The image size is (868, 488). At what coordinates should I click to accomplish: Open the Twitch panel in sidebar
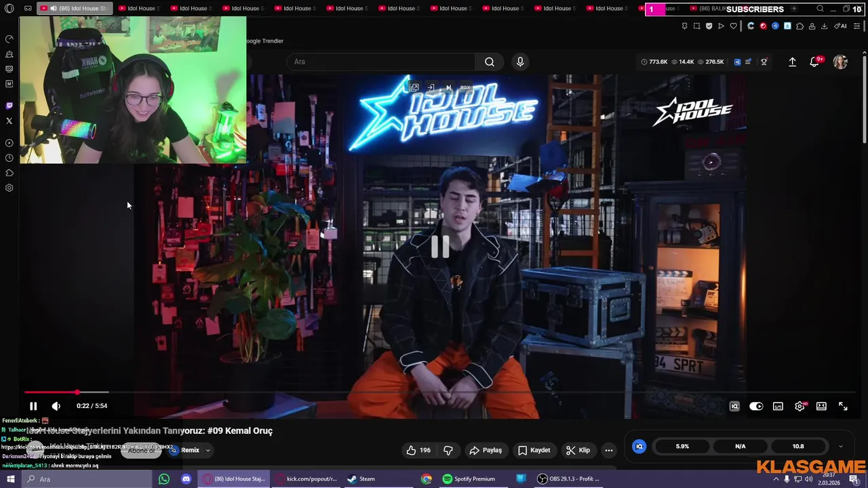(9, 106)
